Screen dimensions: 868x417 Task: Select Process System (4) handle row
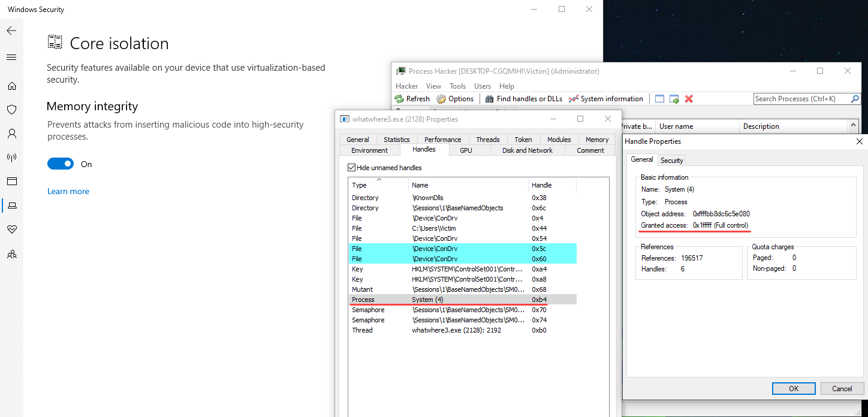[x=462, y=300]
